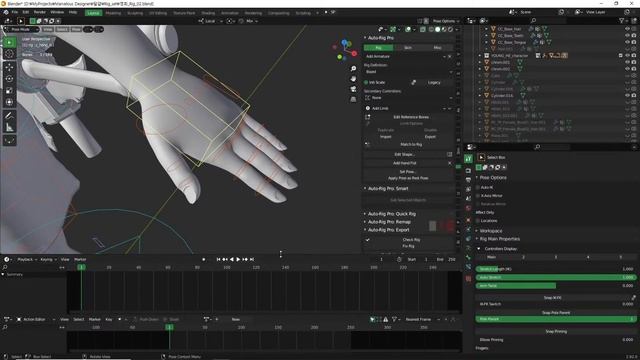Enable the X-Axis Mirror checkbox
640x360 pixels.
tap(478, 196)
